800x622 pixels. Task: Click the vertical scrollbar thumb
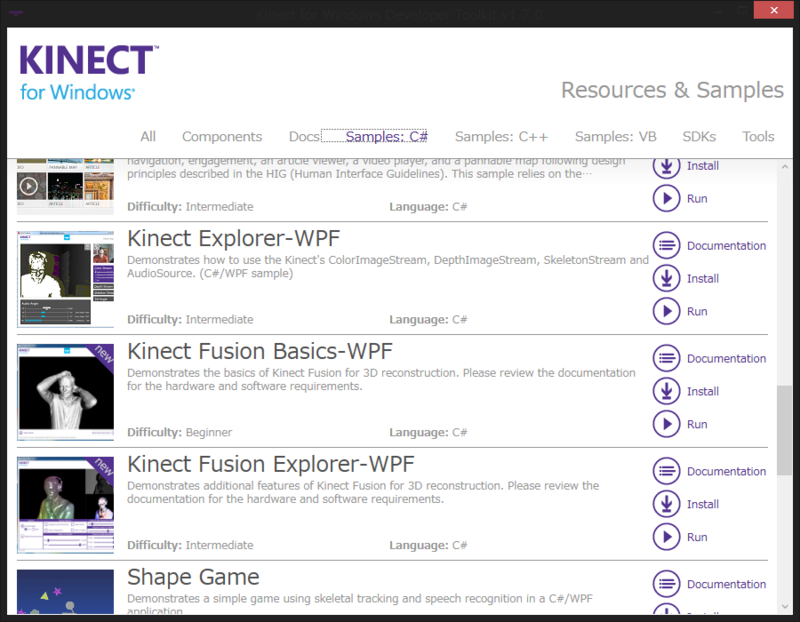(785, 431)
